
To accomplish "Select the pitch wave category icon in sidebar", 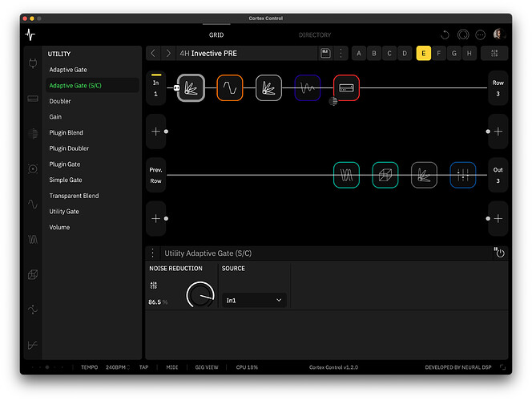I will click(33, 310).
